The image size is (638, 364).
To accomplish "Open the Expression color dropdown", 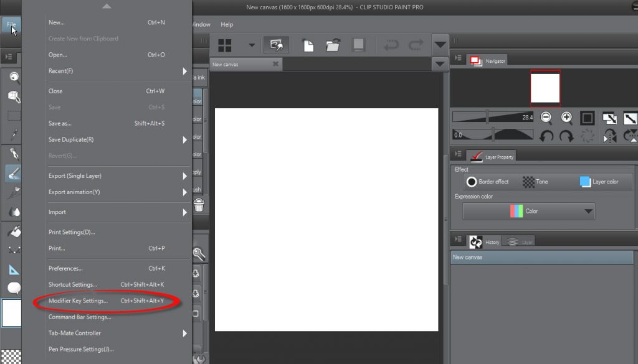I will tap(528, 211).
